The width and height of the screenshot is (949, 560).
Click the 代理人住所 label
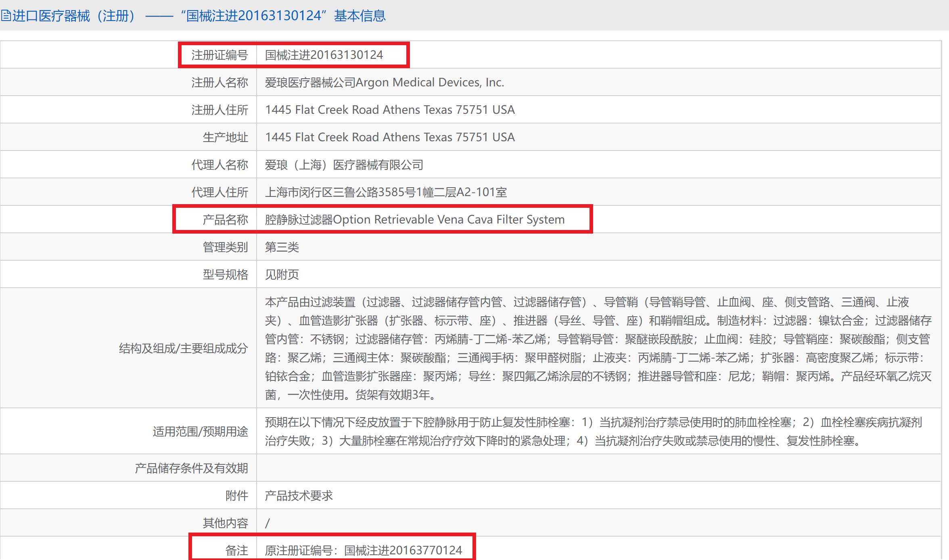[219, 192]
